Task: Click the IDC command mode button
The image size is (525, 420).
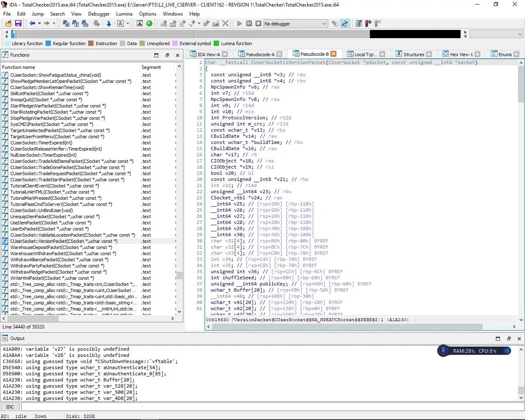Action: pos(10,407)
